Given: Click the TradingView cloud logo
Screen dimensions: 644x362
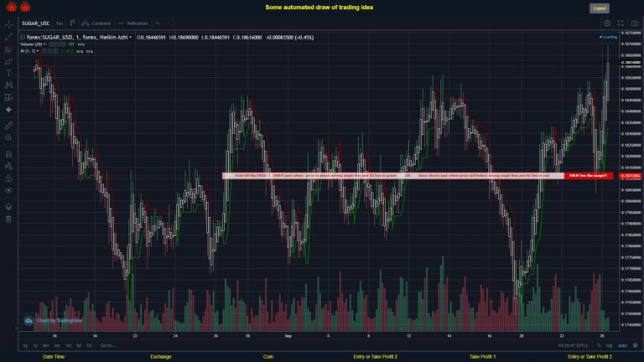Looking at the screenshot, I should tap(29, 321).
